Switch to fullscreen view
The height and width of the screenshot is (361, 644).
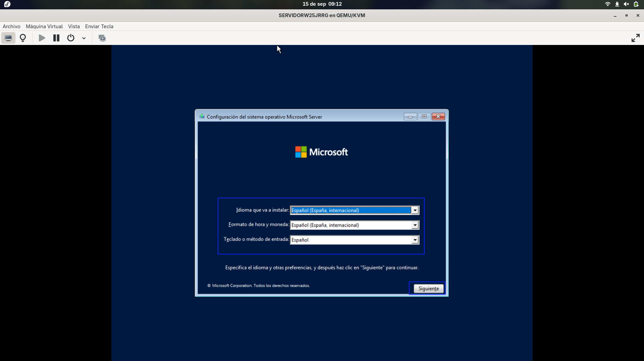(635, 38)
